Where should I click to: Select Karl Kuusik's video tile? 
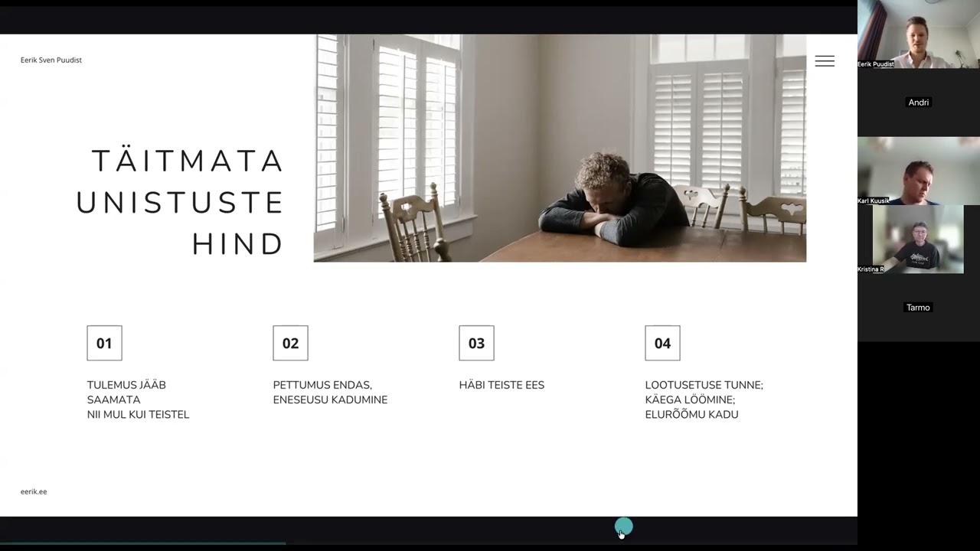point(919,171)
